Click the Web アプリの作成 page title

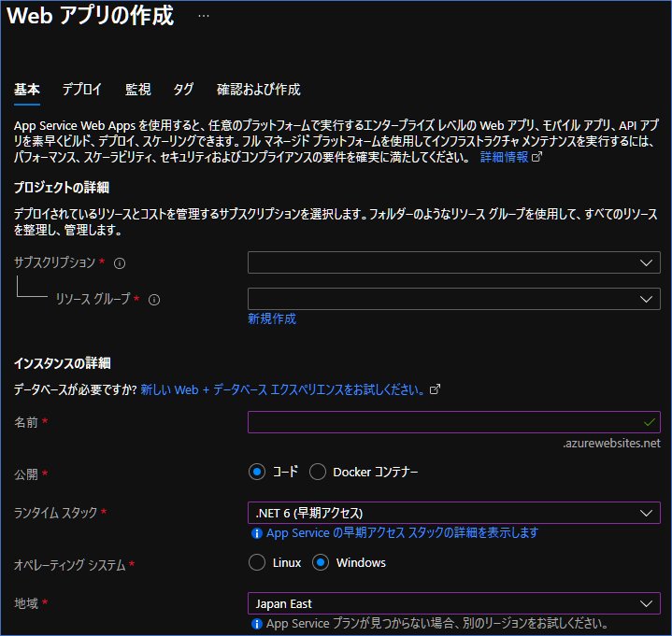click(x=91, y=16)
